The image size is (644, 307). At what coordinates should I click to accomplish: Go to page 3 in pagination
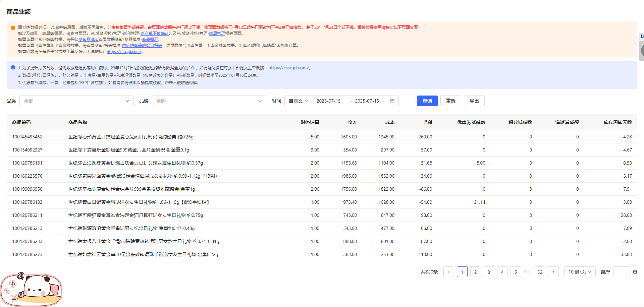(489, 272)
